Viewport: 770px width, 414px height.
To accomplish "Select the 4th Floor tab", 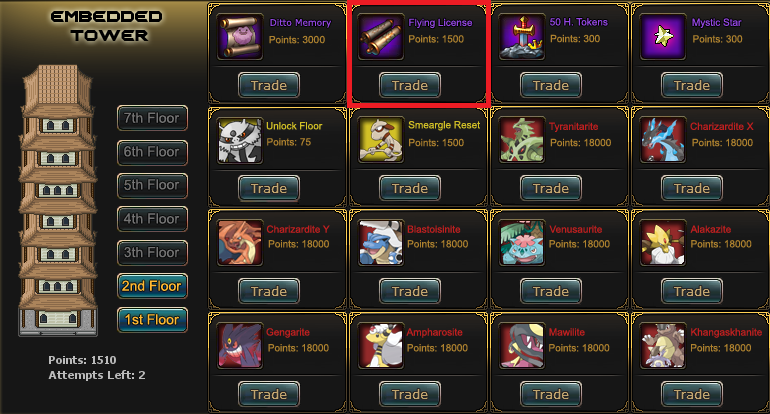I will coord(152,219).
